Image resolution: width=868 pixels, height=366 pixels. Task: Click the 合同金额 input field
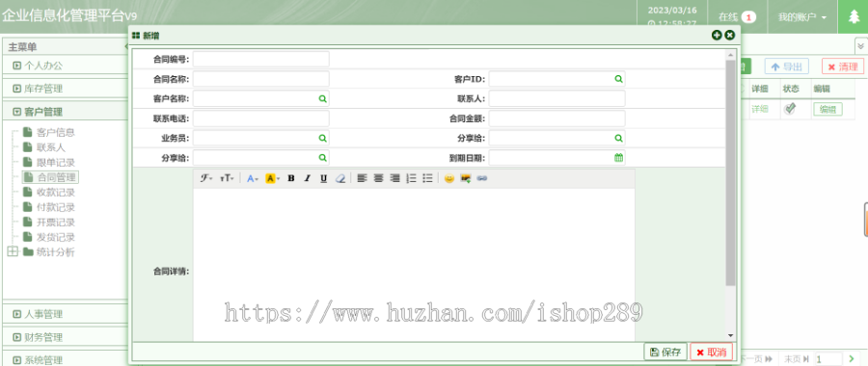[x=556, y=118]
